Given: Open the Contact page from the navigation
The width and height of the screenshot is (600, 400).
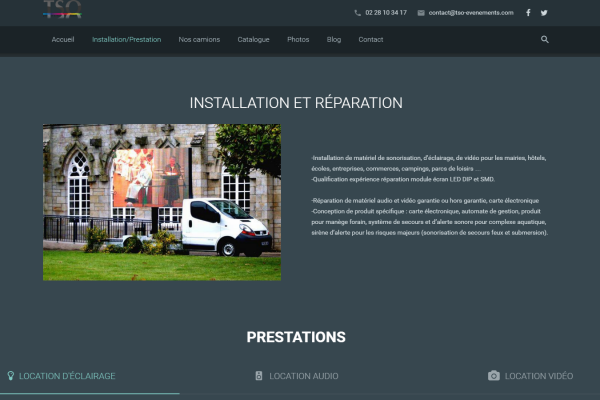Looking at the screenshot, I should click(370, 39).
